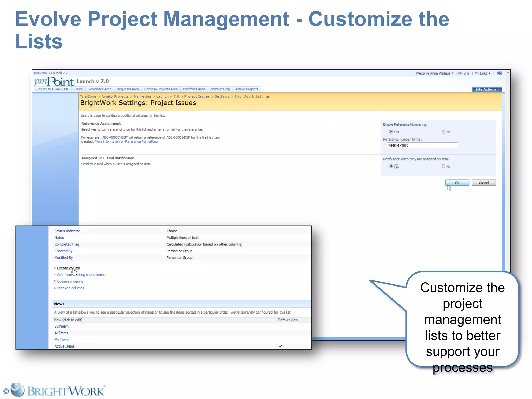This screenshot has width=532, height=399.
Task: Click the Cancel button
Action: click(x=484, y=183)
